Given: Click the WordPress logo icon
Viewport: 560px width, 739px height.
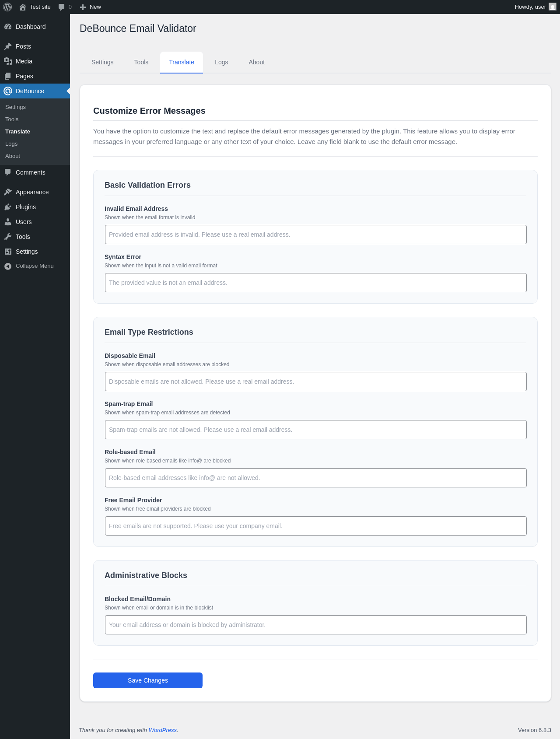Looking at the screenshot, I should coord(7,7).
